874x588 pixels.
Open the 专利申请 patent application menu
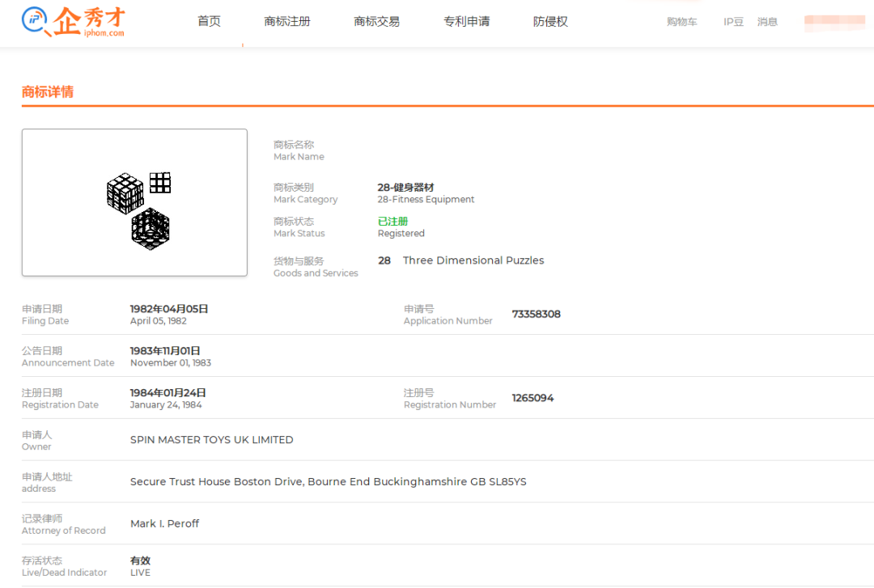[467, 21]
